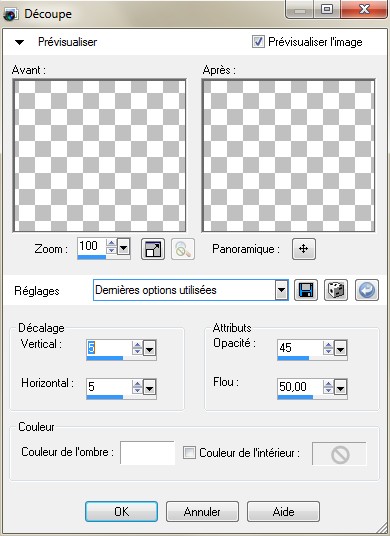Click the Réglages dropdown arrow button
Image resolution: width=390 pixels, height=536 pixels.
coord(281,290)
